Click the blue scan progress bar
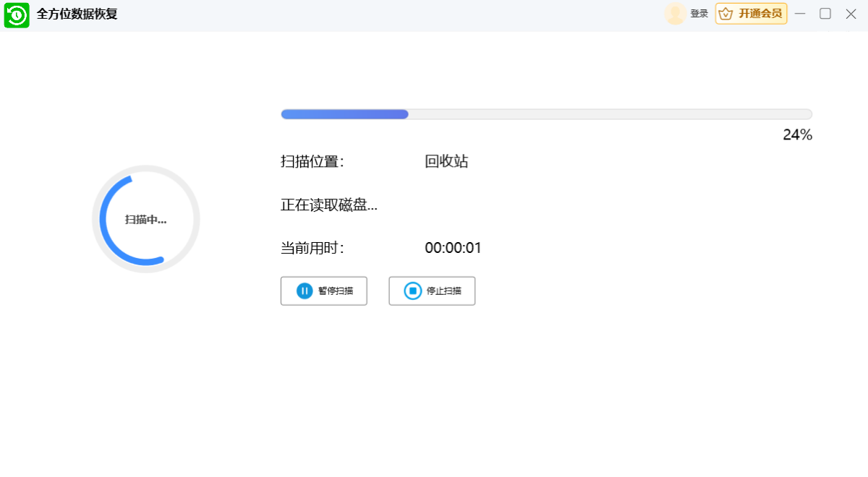The height and width of the screenshot is (477, 868). click(344, 114)
